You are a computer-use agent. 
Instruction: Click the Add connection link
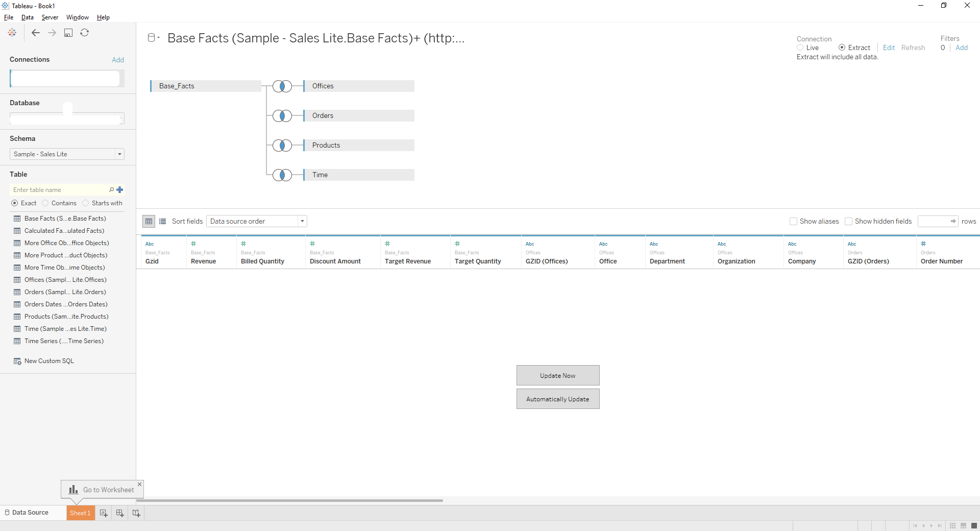coord(118,60)
